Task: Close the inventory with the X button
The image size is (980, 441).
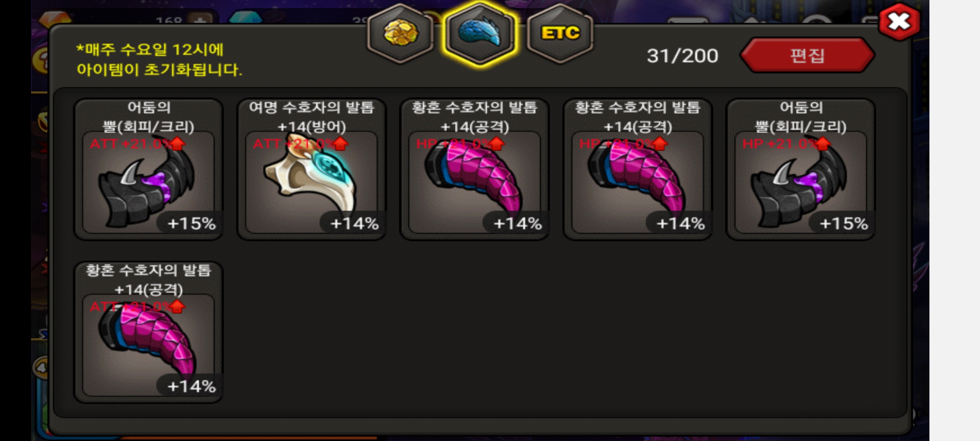Action: (x=900, y=22)
